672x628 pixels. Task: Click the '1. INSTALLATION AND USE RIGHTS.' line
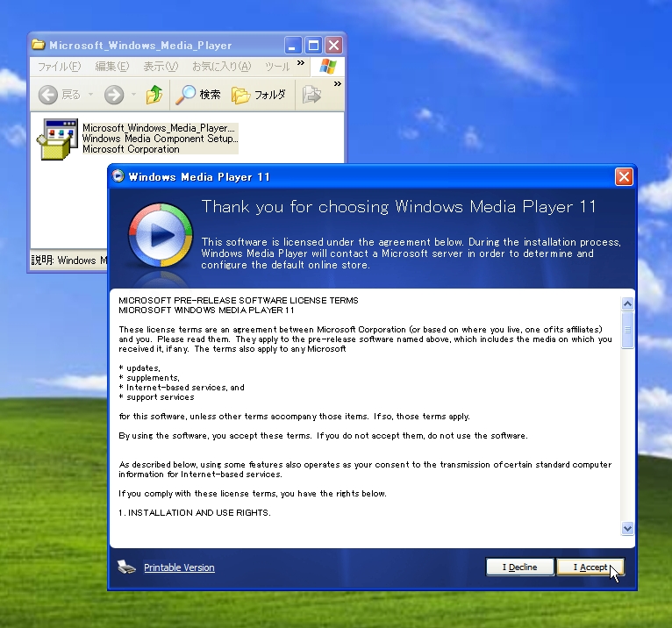pos(195,513)
